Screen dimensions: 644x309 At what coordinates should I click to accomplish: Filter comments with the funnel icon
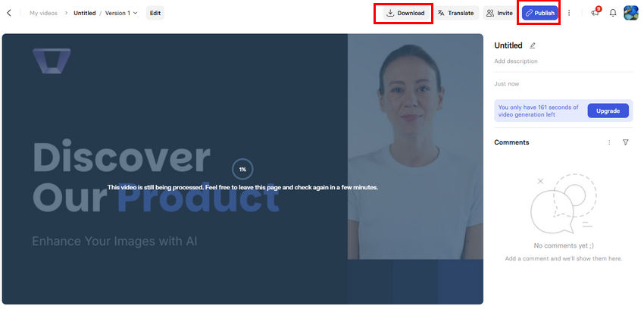(626, 142)
